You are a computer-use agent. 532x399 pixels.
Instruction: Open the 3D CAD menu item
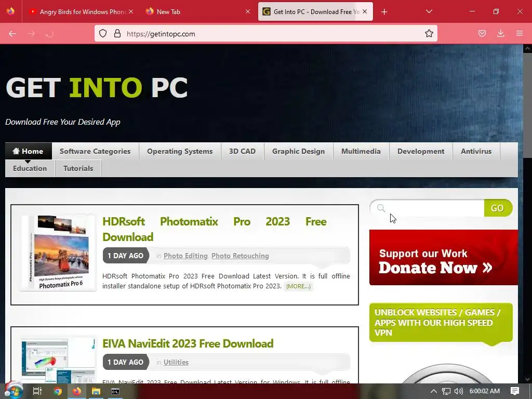point(242,151)
